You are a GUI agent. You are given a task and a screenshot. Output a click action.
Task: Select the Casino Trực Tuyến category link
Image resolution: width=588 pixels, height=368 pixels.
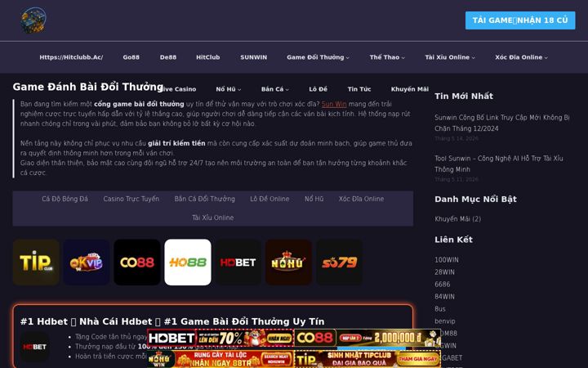[131, 199]
